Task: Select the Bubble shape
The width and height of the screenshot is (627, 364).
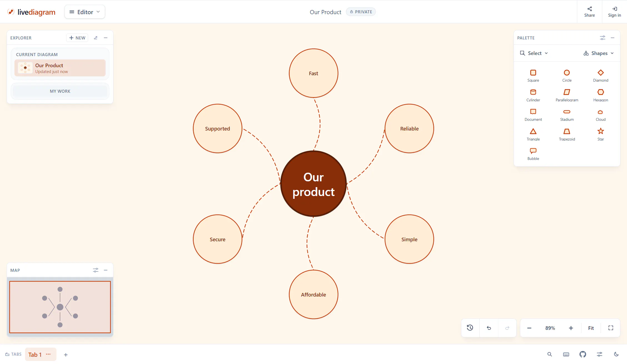Action: click(533, 154)
